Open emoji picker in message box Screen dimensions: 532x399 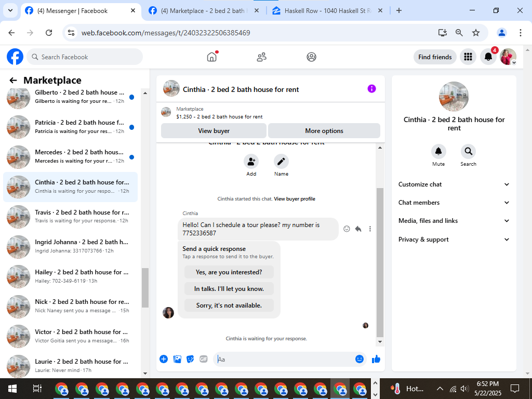(x=360, y=359)
